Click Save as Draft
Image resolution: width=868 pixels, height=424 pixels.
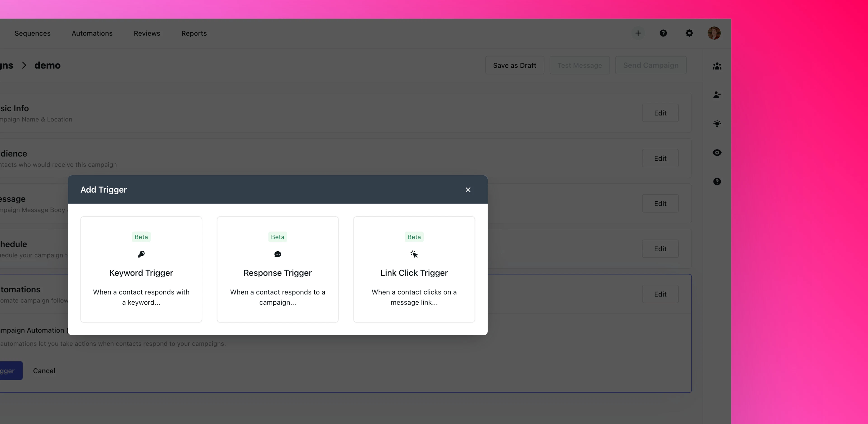click(514, 65)
